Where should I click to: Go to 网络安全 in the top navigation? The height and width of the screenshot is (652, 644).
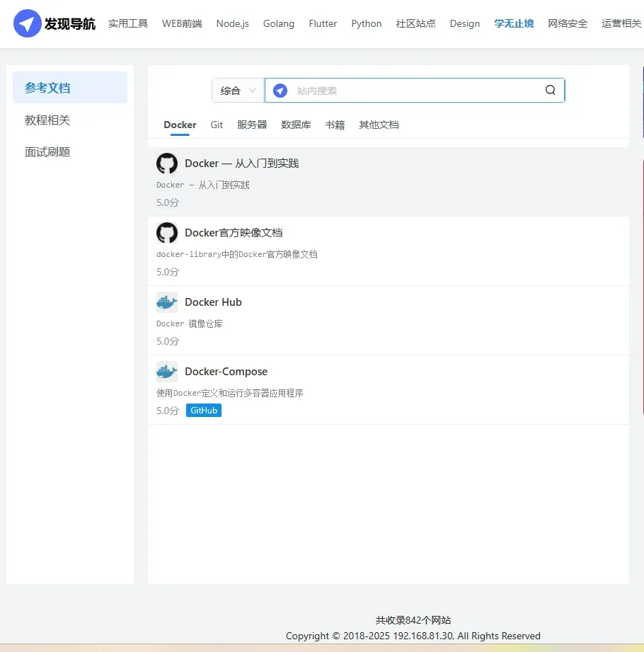[x=568, y=23]
